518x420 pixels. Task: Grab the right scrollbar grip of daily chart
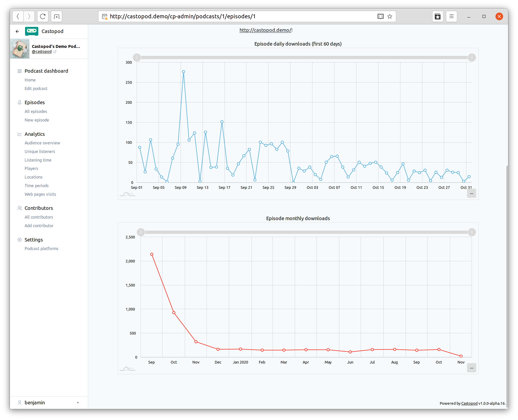click(472, 58)
